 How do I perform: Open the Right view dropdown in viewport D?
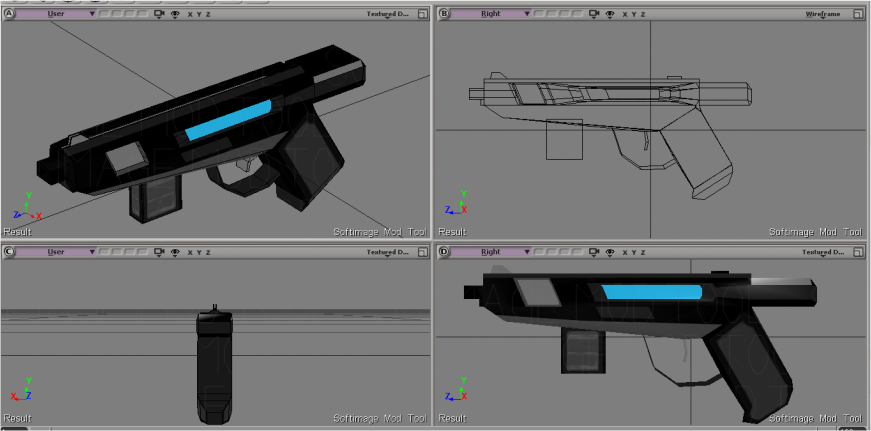click(490, 252)
